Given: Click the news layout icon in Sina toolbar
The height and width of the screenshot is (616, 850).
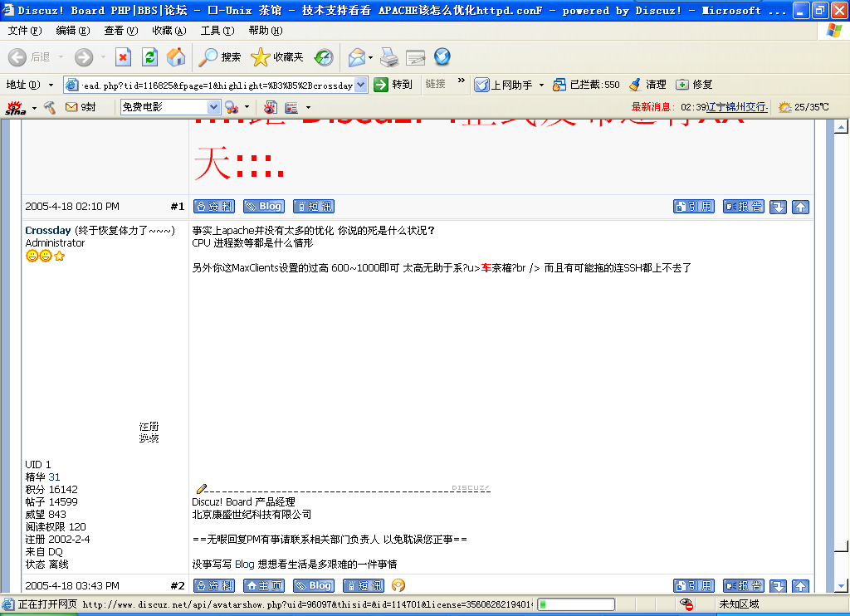Looking at the screenshot, I should [x=291, y=107].
